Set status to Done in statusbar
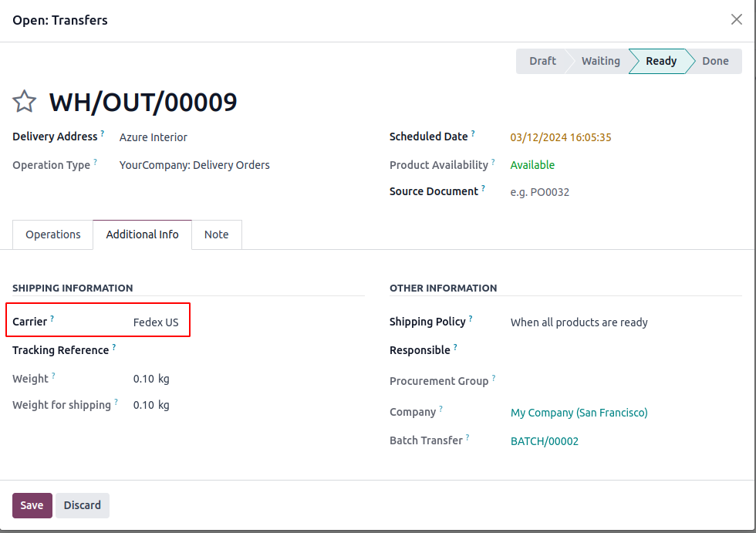 click(715, 61)
